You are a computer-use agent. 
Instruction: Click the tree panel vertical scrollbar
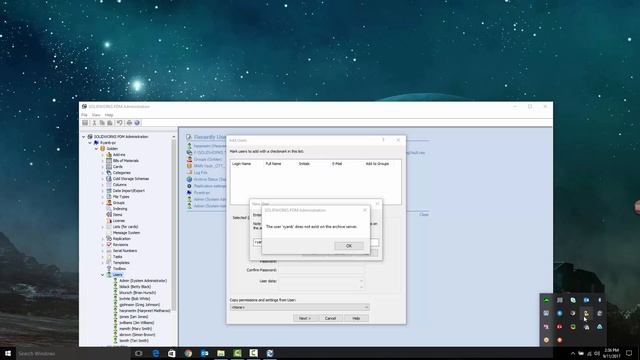tap(174, 224)
